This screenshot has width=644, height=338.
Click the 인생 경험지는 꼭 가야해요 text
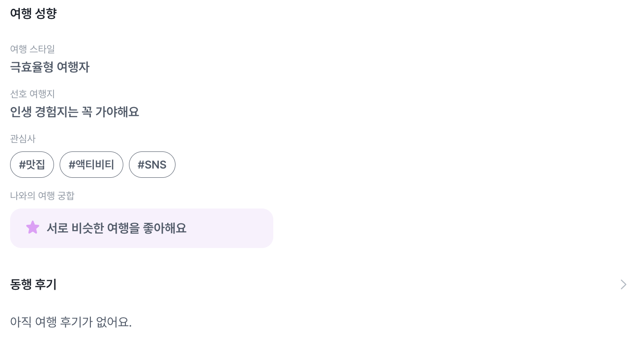tap(75, 112)
